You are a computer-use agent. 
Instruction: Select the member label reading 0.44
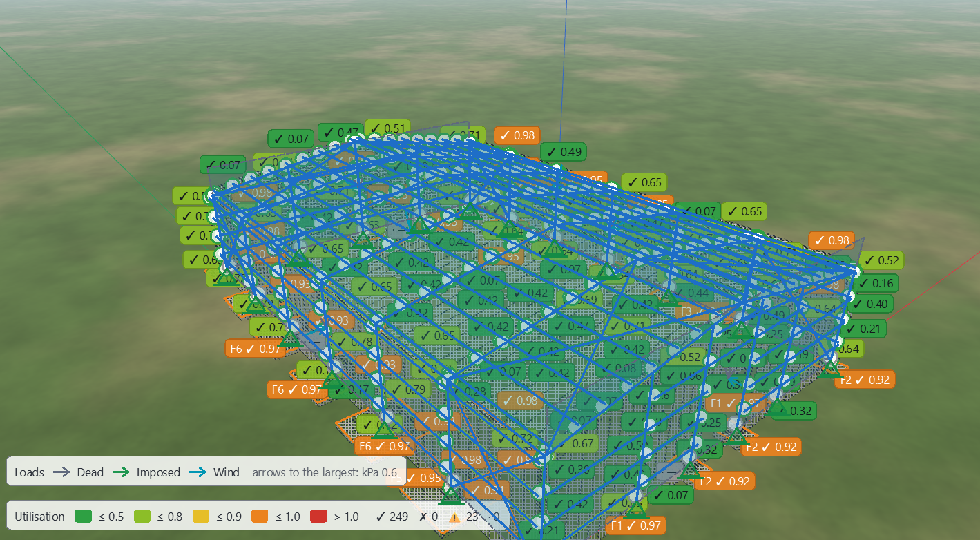[691, 293]
